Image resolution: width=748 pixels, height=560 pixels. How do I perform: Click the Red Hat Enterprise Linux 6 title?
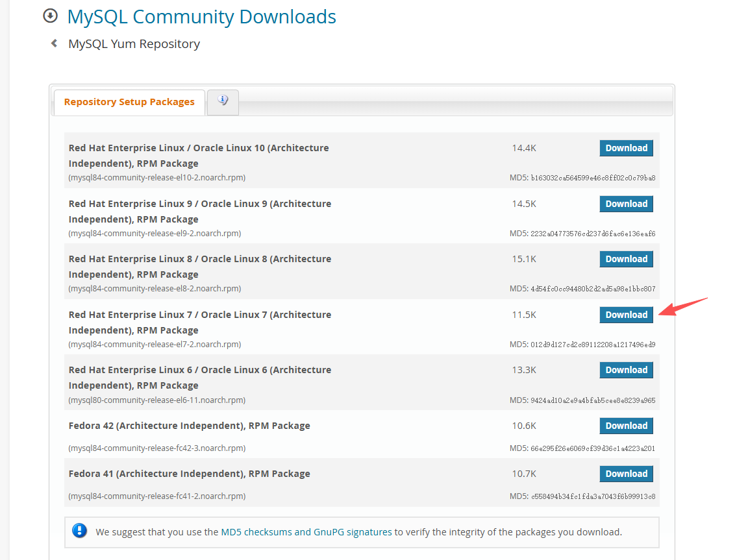tap(200, 378)
